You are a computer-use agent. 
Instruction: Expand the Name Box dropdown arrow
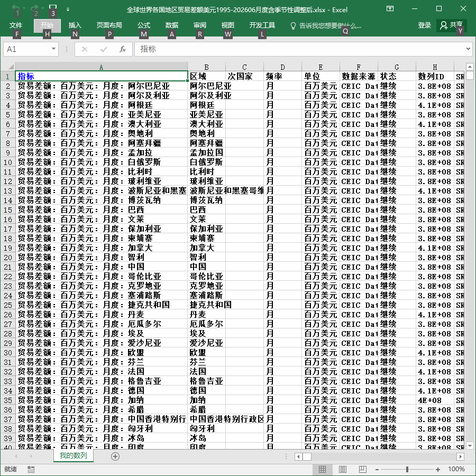pyautogui.click(x=53, y=49)
